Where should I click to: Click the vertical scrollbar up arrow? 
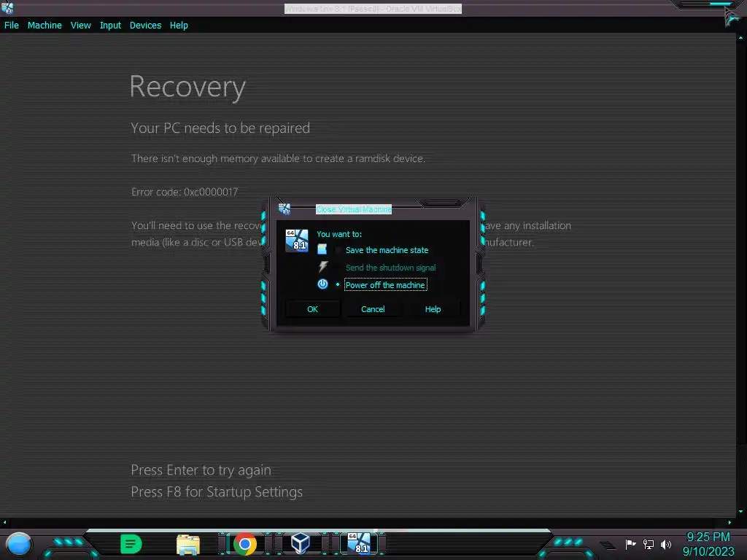(741, 37)
